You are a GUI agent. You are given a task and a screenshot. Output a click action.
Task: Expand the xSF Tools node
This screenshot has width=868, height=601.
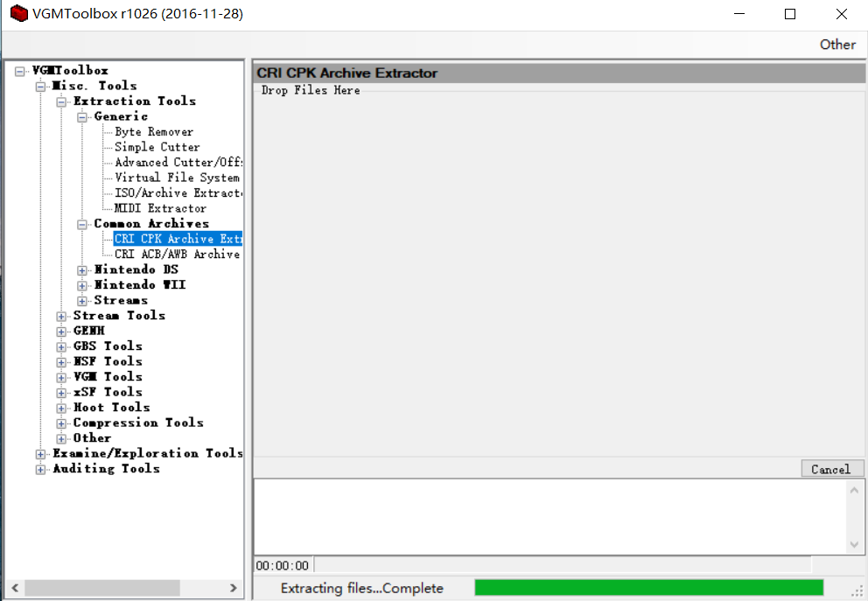coord(61,393)
